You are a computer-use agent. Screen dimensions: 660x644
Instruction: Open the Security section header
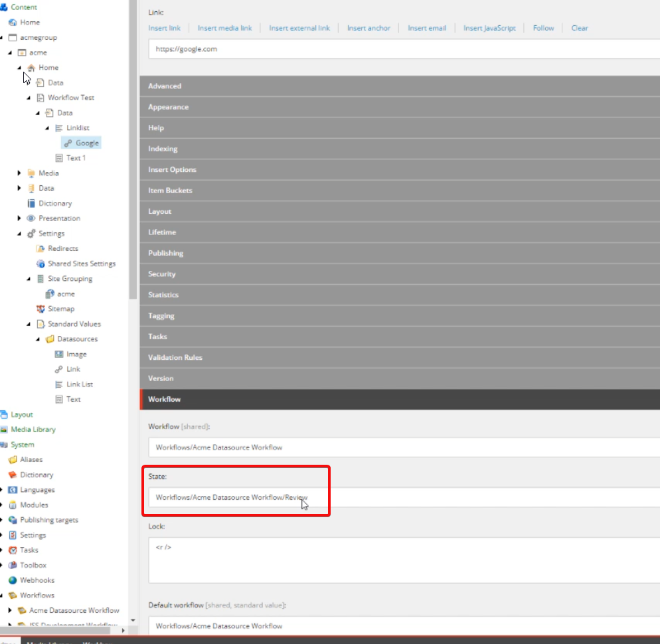(400, 274)
